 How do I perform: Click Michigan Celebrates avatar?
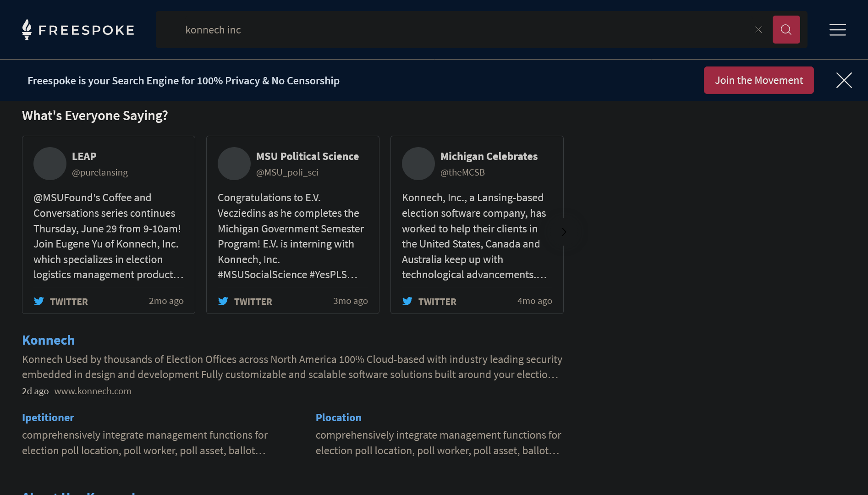pos(418,164)
